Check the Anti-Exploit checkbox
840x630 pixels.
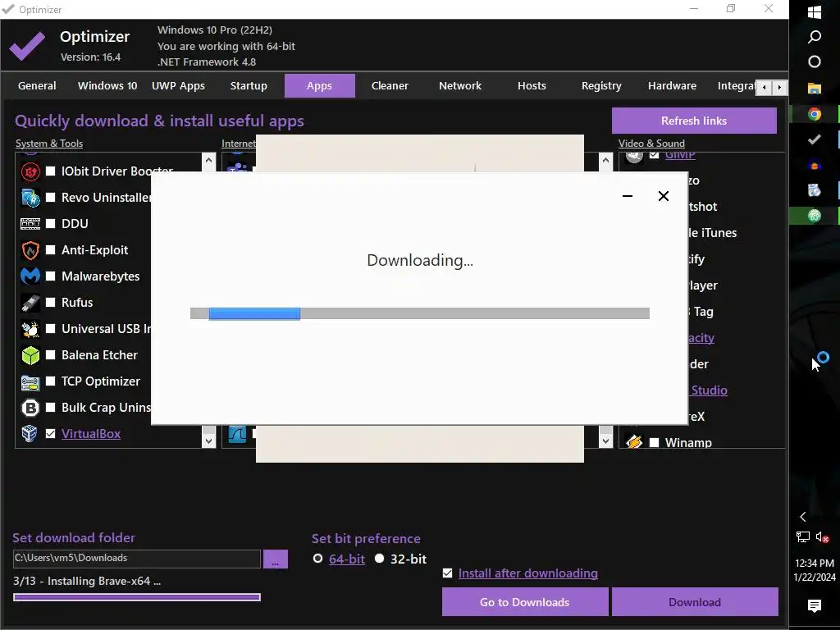coord(50,249)
